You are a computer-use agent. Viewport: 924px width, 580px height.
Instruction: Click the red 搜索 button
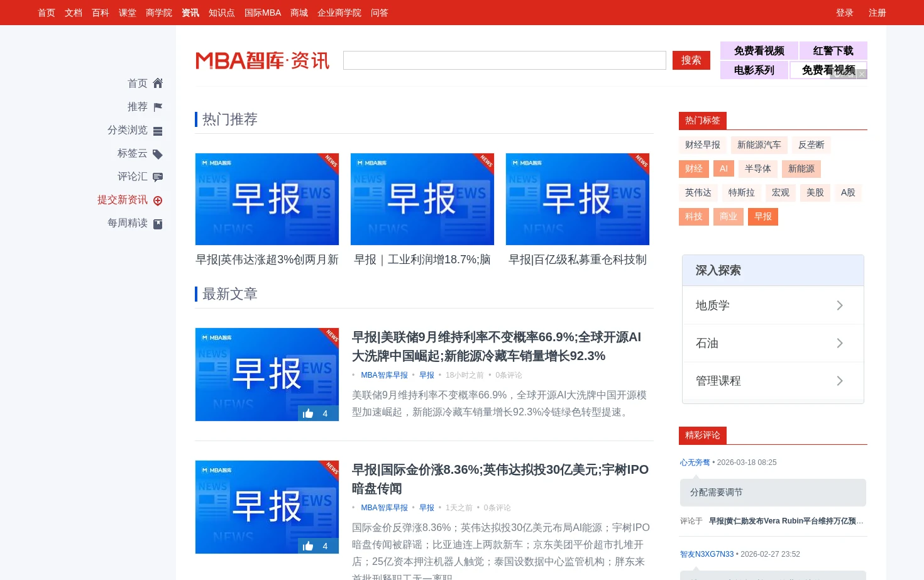691,60
